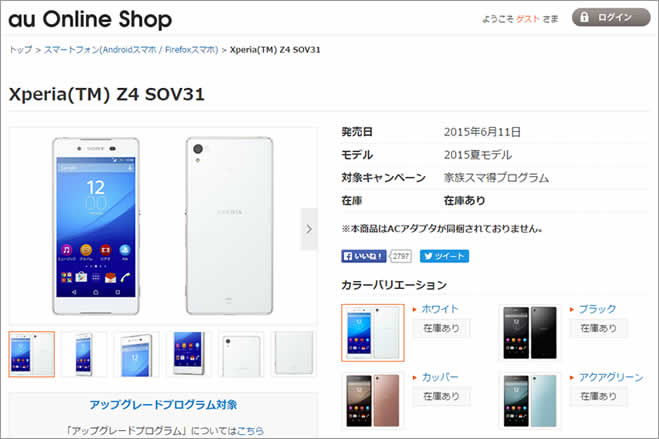Like the product via Facebook いいね button
Image resolution: width=659 pixels, height=439 pixels.
click(364, 256)
